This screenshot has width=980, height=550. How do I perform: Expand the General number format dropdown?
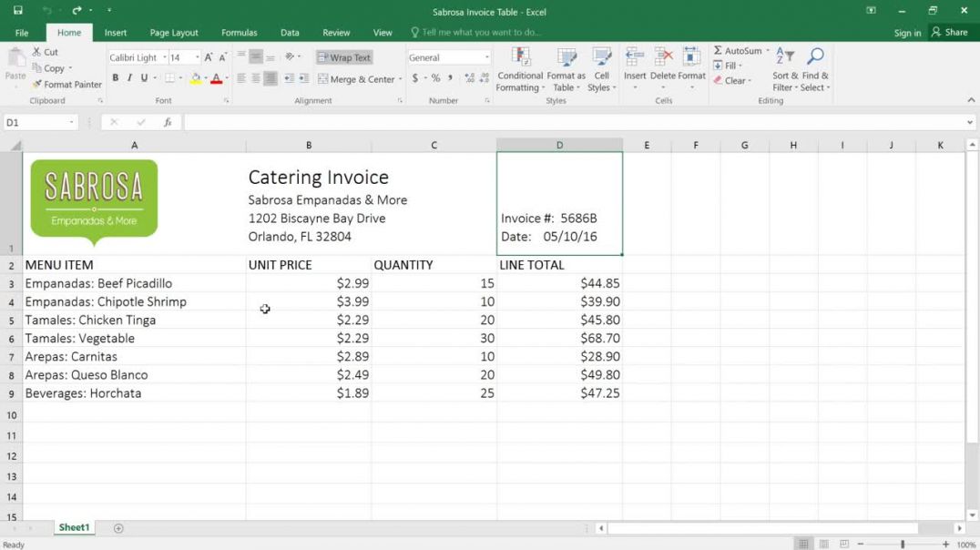click(x=487, y=57)
